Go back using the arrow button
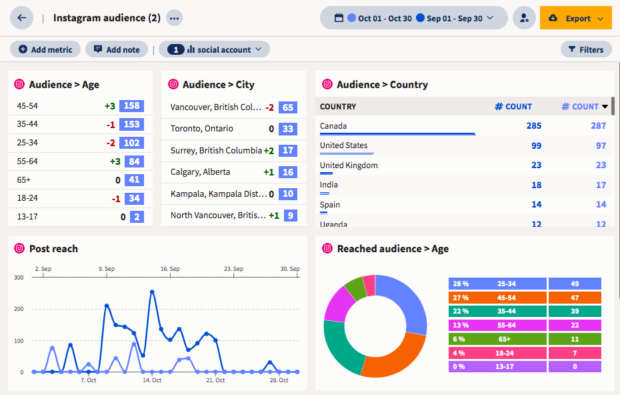Screen dimensions: 620x395 pos(22,18)
